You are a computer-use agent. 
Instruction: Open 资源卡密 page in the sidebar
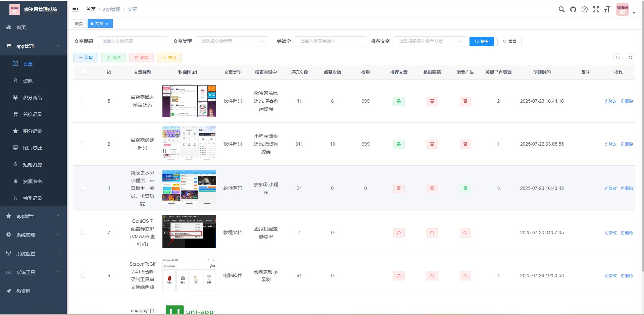[33, 181]
